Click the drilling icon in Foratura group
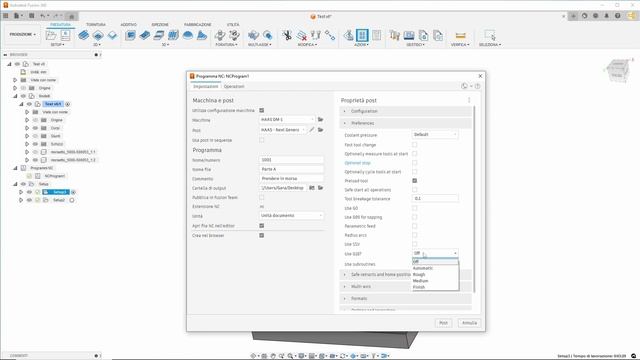The height and width of the screenshot is (360, 640). 220,36
